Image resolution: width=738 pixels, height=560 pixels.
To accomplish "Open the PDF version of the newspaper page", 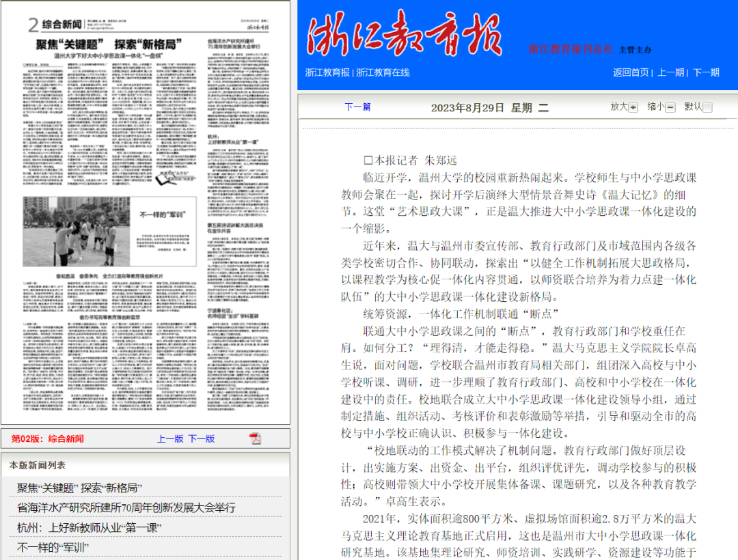I will coord(255,438).
